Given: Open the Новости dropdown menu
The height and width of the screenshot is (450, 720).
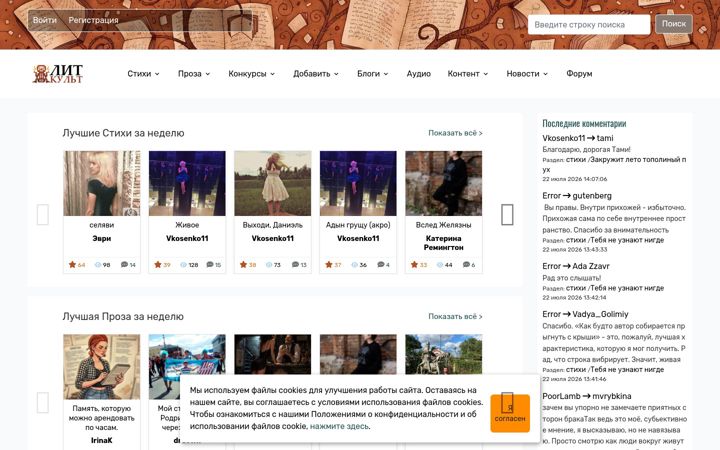Looking at the screenshot, I should coord(527,73).
